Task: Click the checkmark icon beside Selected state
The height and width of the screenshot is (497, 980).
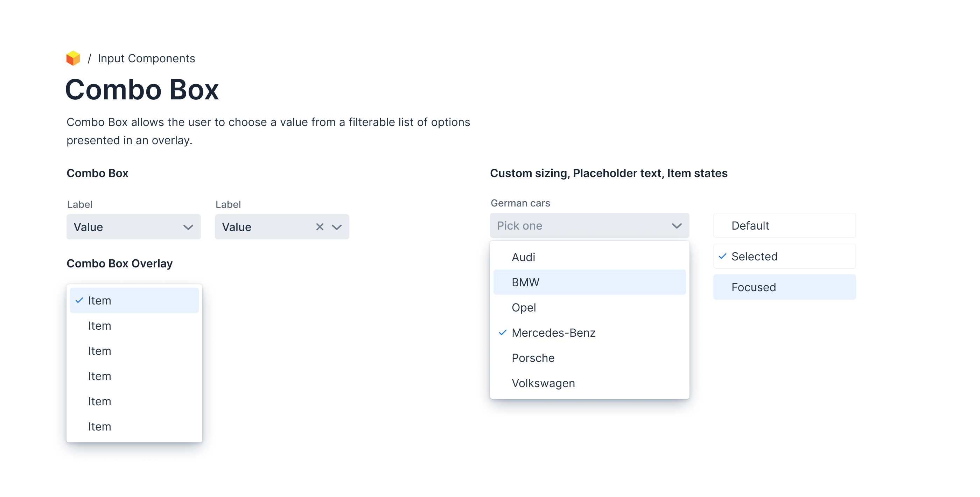Action: tap(722, 257)
